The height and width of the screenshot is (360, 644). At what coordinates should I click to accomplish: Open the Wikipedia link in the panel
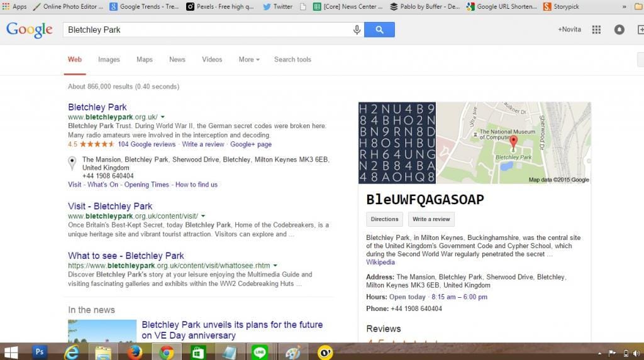tap(380, 262)
